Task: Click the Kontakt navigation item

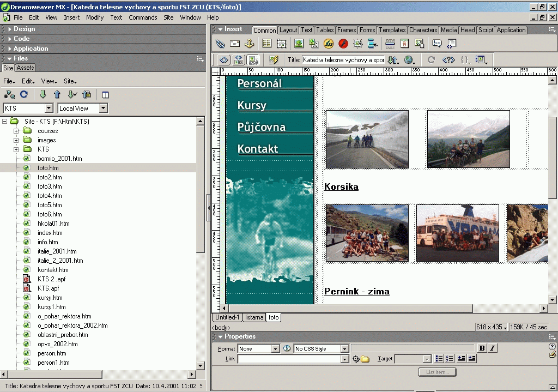Action: [x=258, y=149]
